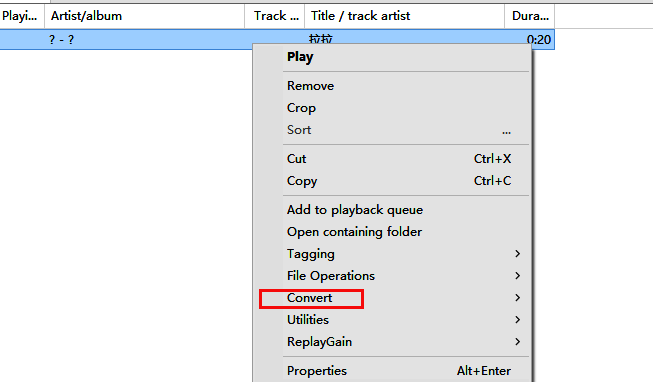Expand the Tagging submenu
Image resolution: width=653 pixels, height=382 pixels.
click(392, 254)
